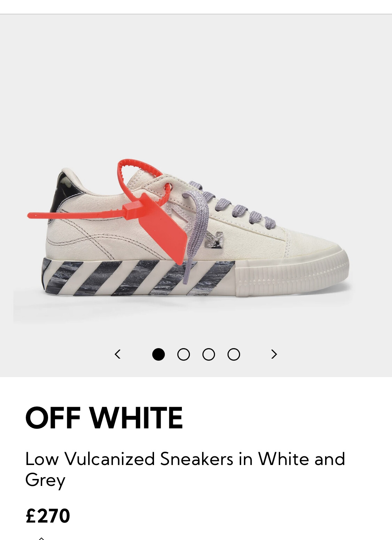Open the OFF WHITE brand page
The height and width of the screenshot is (540, 392).
coord(104,418)
